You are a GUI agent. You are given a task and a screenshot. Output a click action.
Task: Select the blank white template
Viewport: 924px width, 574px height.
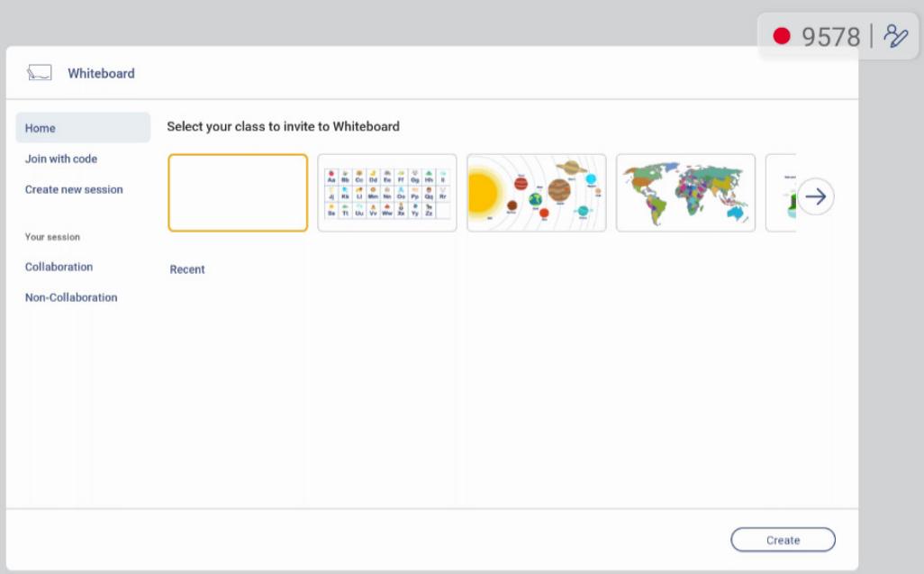pyautogui.click(x=238, y=193)
